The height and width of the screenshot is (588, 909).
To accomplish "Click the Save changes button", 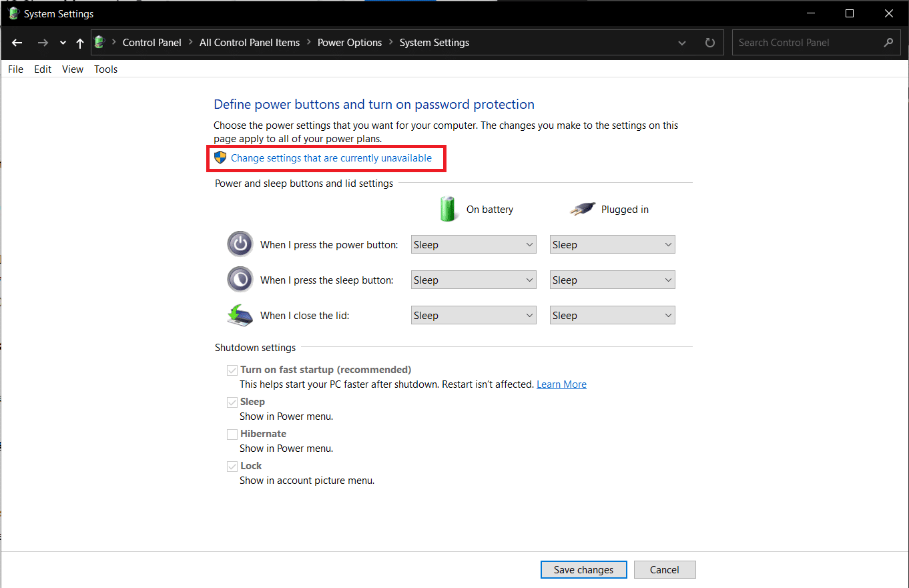I will 583,570.
